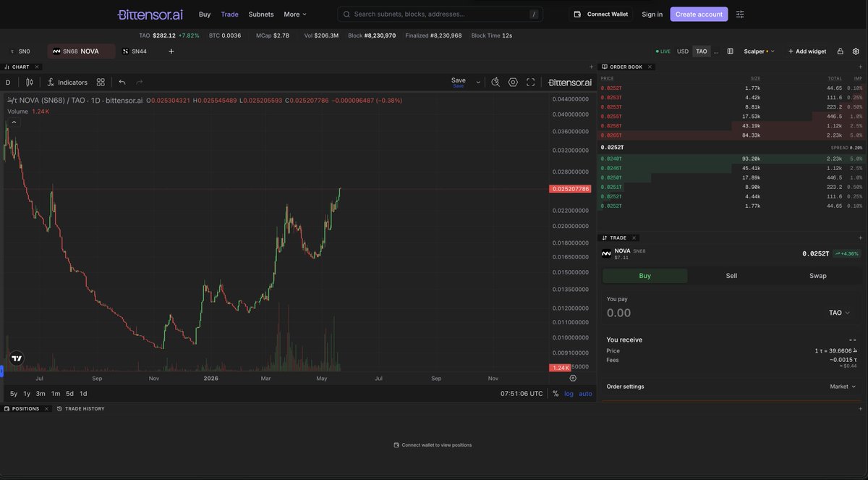The width and height of the screenshot is (868, 480).
Task: Undo the last chart action
Action: click(122, 83)
